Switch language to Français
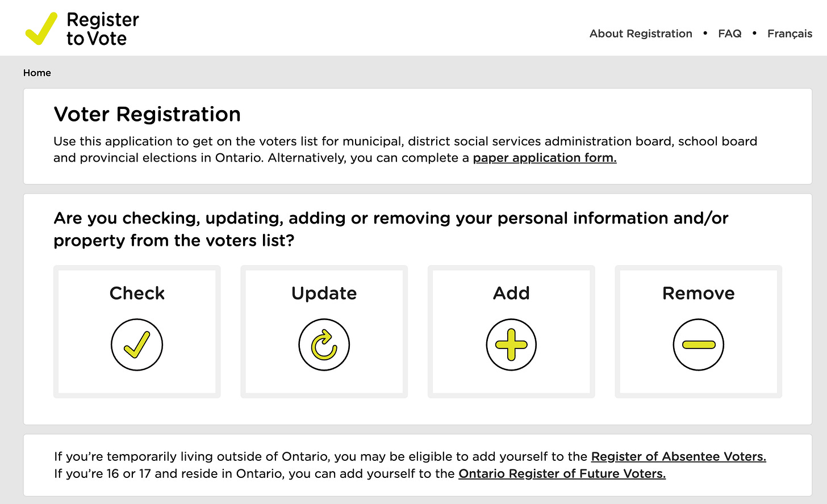The width and height of the screenshot is (827, 504). pyautogui.click(x=790, y=33)
